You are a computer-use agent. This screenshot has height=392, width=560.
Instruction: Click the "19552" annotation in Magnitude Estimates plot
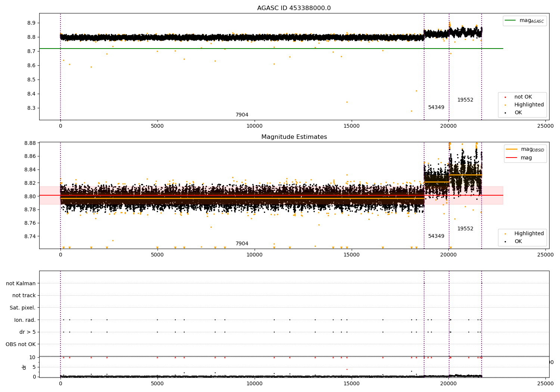pyautogui.click(x=465, y=229)
